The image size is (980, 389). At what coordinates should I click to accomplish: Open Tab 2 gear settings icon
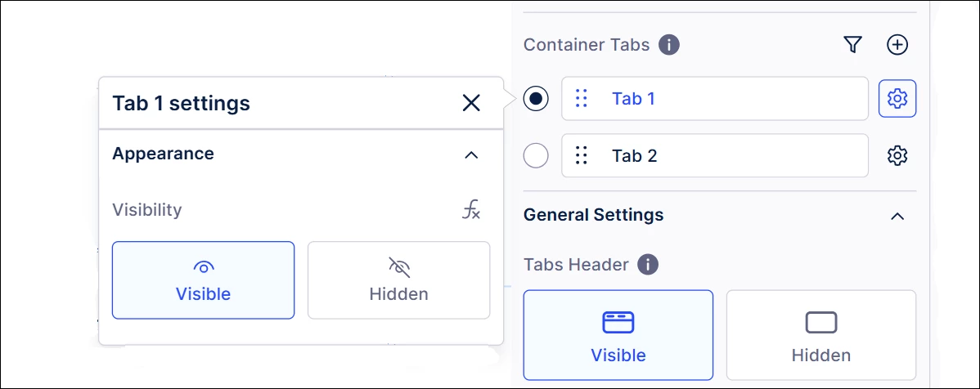pyautogui.click(x=897, y=155)
